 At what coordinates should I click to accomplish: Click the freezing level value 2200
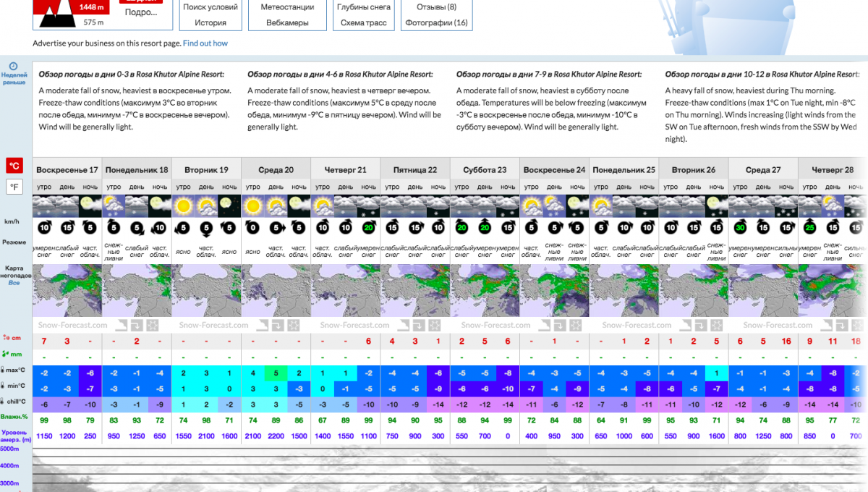[x=276, y=436]
